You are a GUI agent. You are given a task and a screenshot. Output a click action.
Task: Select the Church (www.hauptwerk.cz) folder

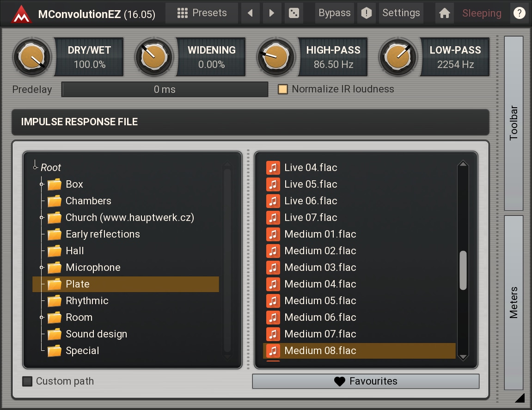[126, 218]
